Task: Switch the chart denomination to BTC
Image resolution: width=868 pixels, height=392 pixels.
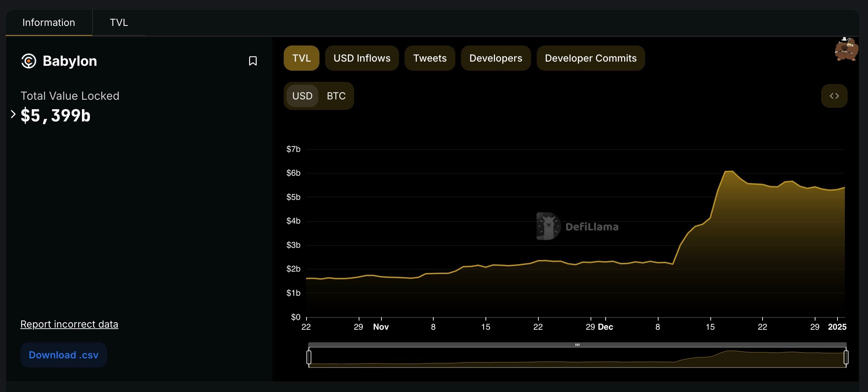Action: (x=336, y=96)
